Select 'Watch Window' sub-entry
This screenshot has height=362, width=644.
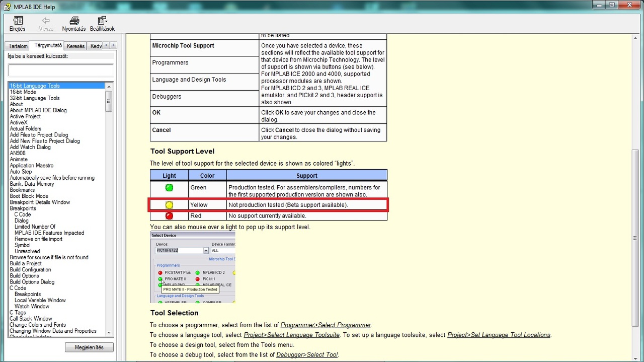32,307
